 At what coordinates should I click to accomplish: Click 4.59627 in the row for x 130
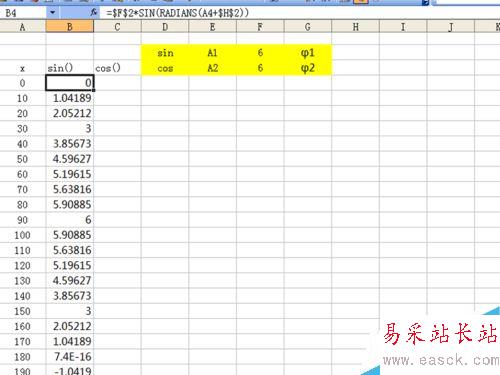(x=70, y=280)
